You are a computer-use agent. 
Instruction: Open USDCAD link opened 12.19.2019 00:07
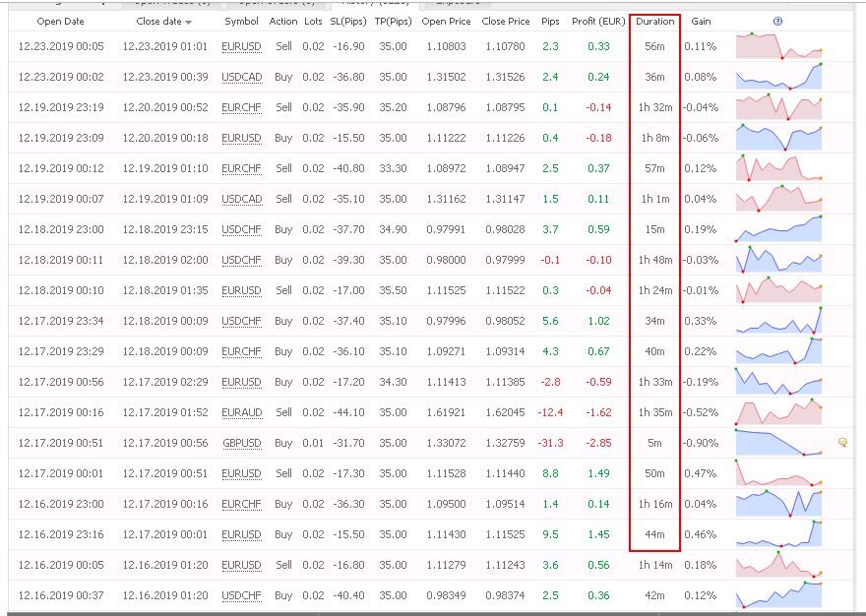[x=241, y=199]
